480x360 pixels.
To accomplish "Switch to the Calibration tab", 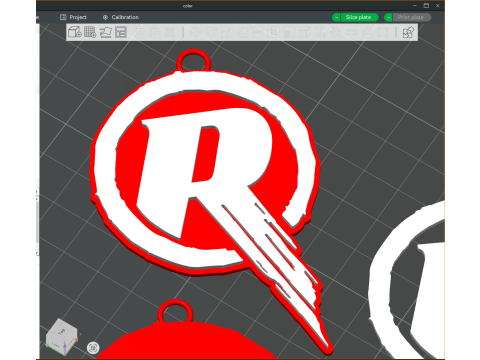I will [121, 17].
